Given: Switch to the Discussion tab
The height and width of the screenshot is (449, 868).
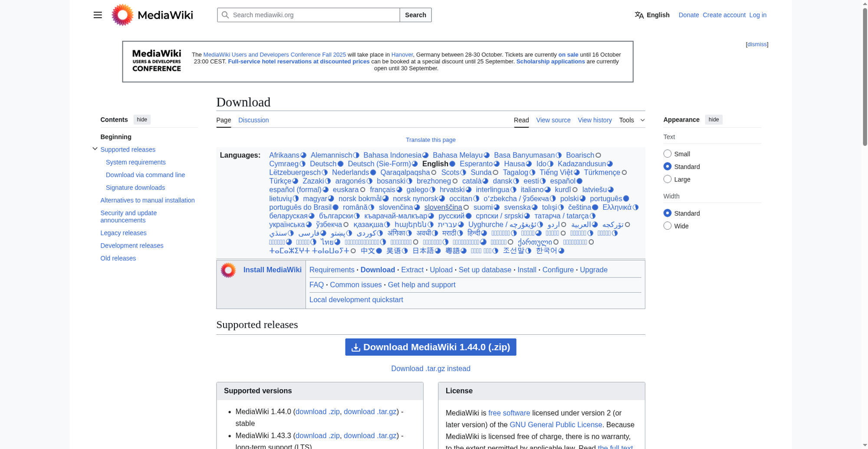Looking at the screenshot, I should 253,120.
